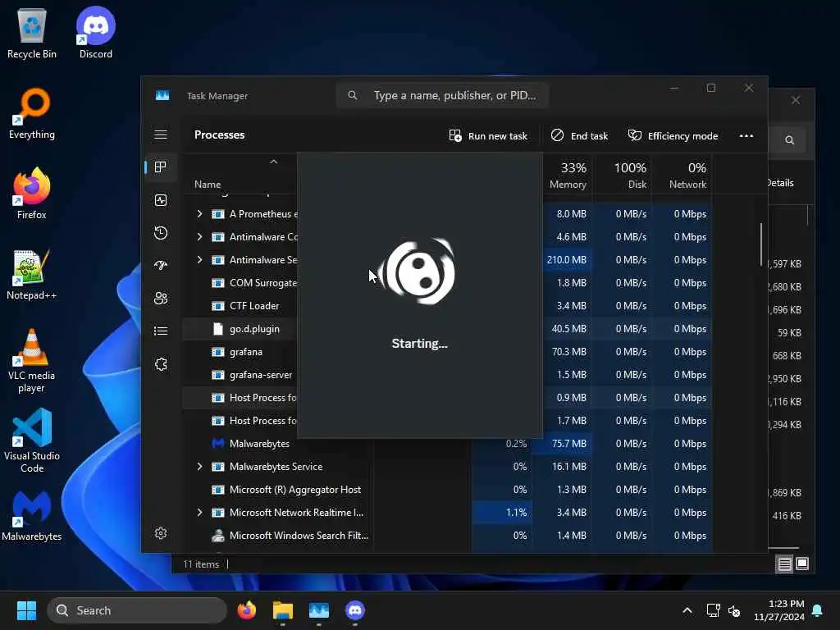Click Details column header in background window
840x630 pixels.
tap(781, 183)
